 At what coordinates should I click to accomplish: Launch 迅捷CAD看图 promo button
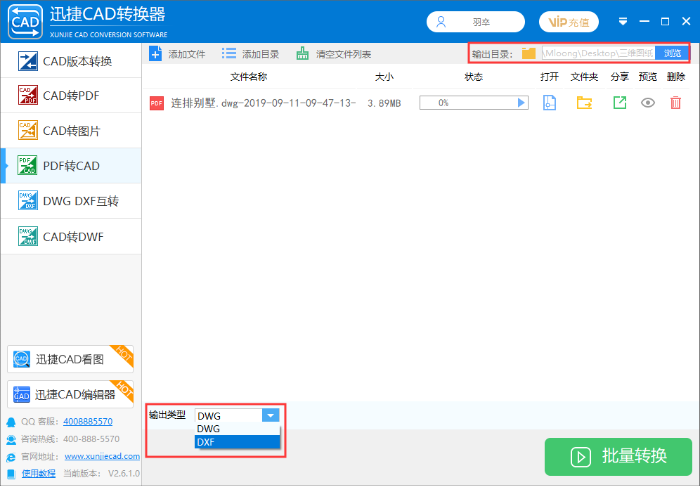(71, 359)
